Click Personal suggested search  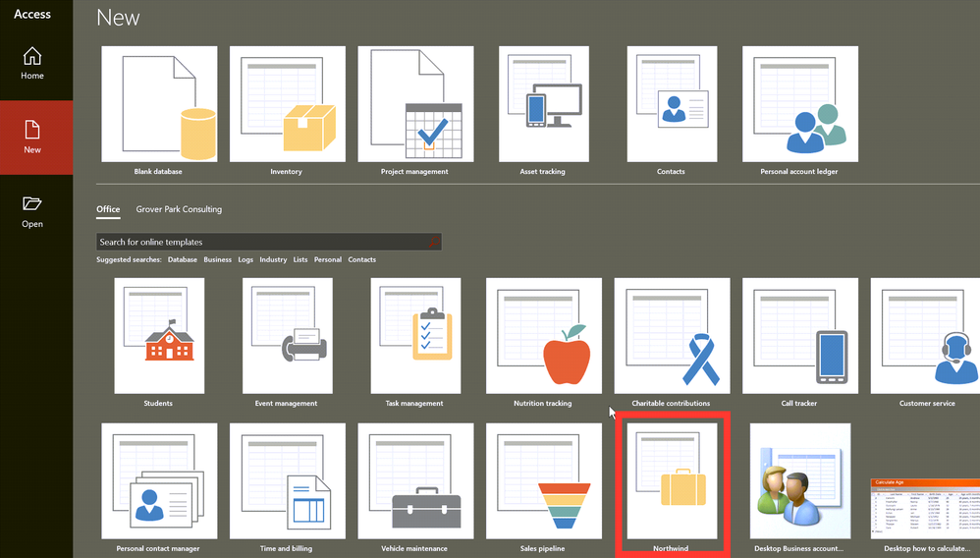[328, 259]
